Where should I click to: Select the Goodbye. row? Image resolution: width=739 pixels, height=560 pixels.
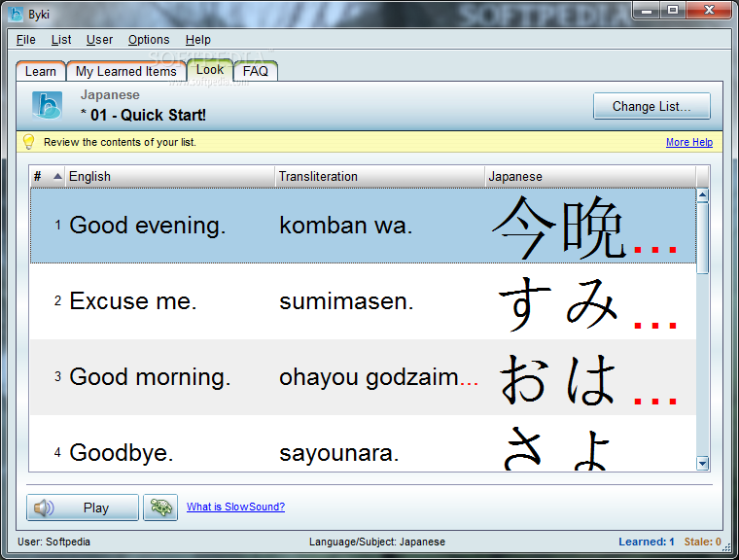[x=363, y=443]
